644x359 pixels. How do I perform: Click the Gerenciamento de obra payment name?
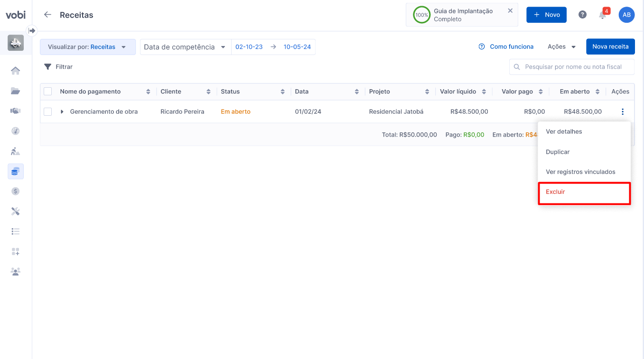(104, 112)
